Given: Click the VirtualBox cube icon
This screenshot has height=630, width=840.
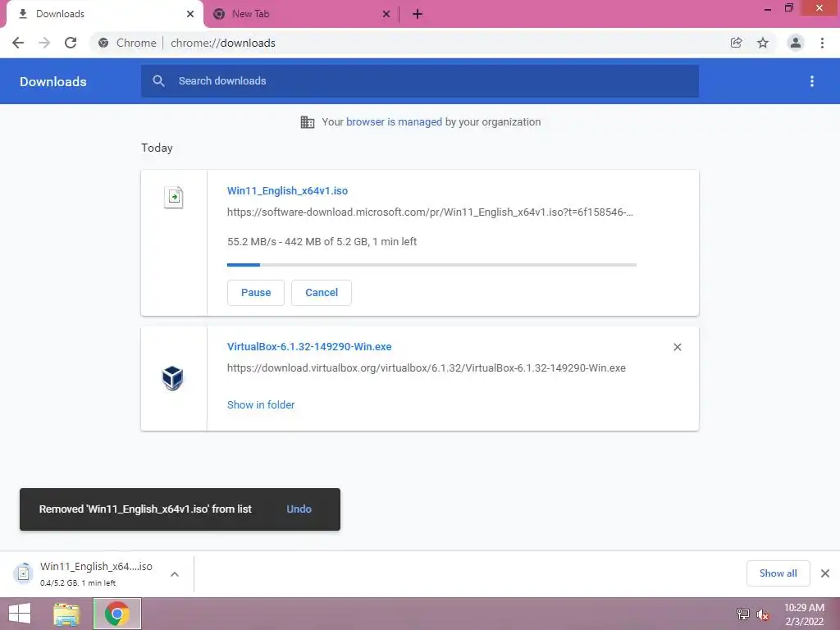Looking at the screenshot, I should [x=172, y=378].
